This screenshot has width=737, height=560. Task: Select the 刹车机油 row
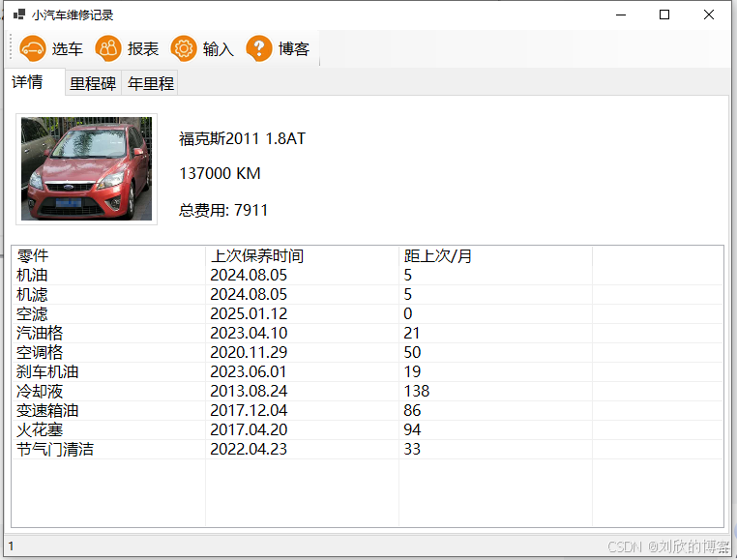tap(368, 371)
